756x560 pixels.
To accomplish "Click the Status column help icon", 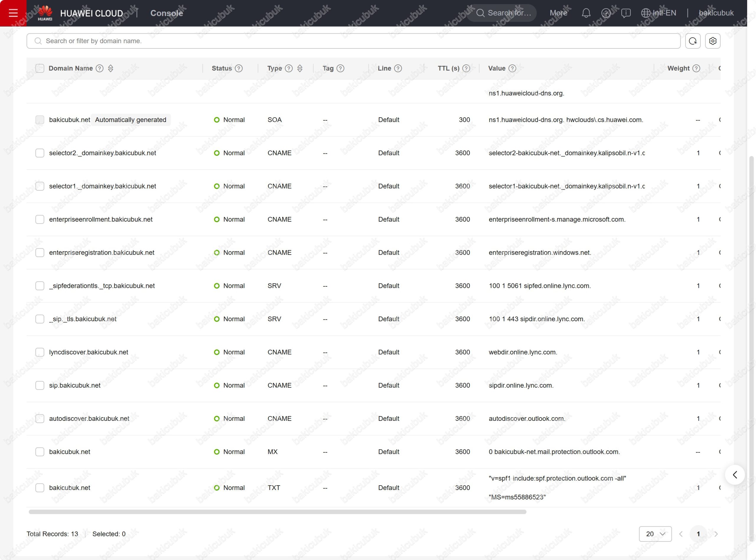I will (239, 69).
